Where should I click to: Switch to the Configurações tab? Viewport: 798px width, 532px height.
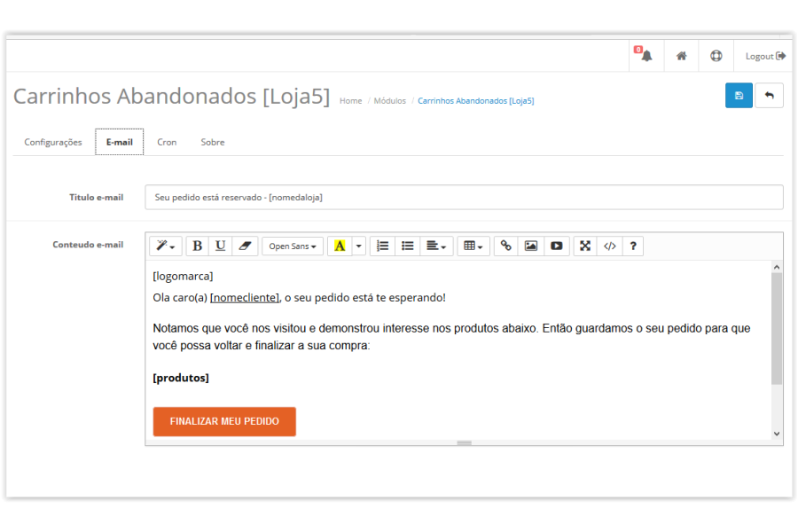tap(53, 142)
